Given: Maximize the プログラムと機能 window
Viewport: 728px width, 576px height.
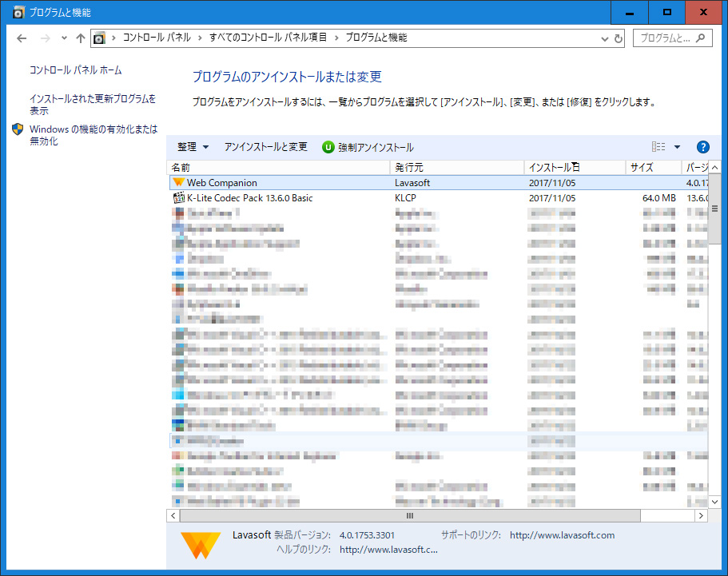Looking at the screenshot, I should coord(667,13).
